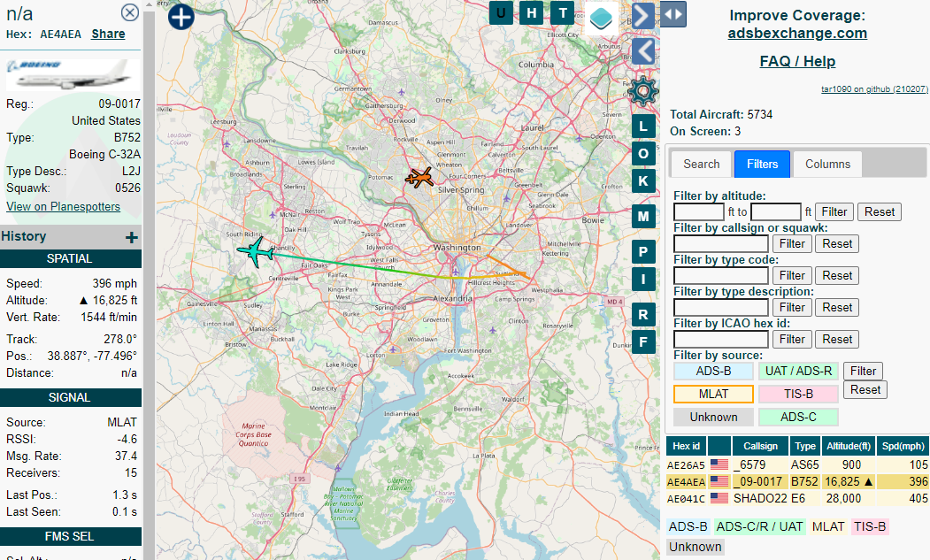
Task: Click the callsign or squawk input field
Action: tap(721, 244)
